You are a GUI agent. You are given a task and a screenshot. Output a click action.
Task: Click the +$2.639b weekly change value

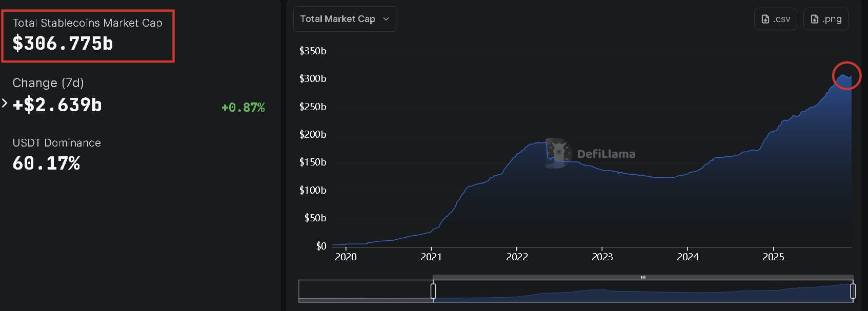click(57, 105)
